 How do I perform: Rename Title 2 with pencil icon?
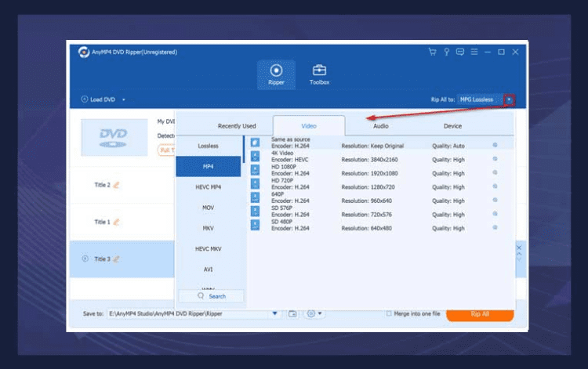(117, 185)
